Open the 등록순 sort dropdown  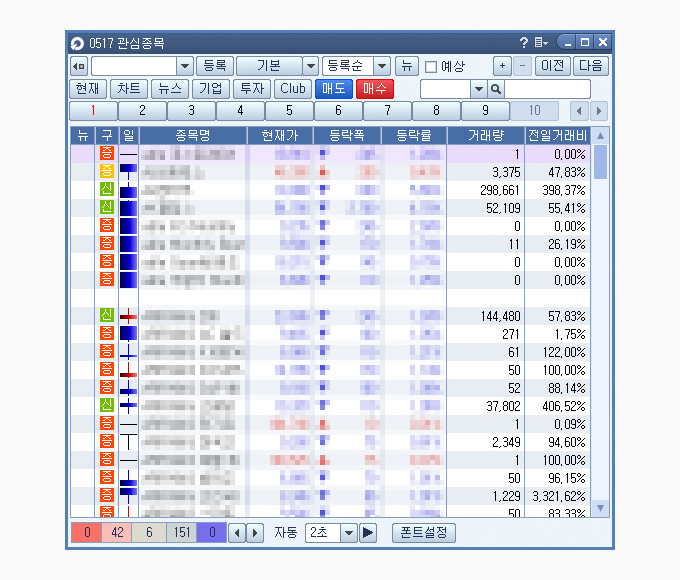pyautogui.click(x=382, y=66)
